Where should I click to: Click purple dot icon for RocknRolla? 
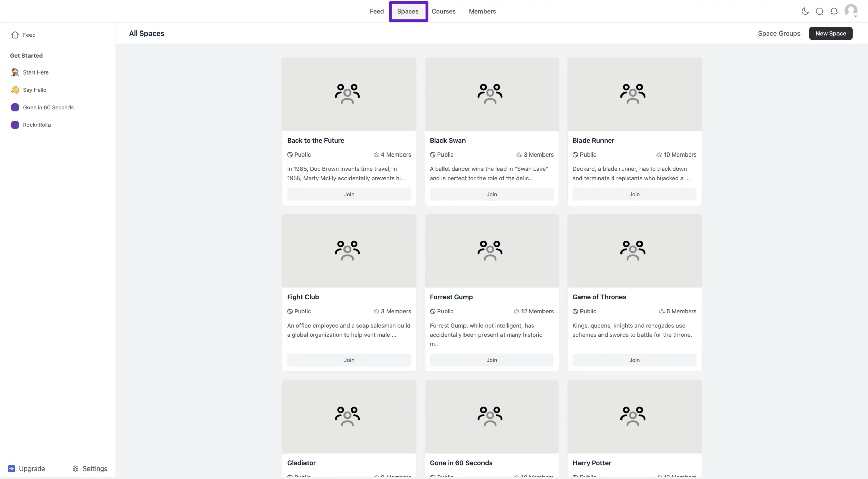point(15,125)
